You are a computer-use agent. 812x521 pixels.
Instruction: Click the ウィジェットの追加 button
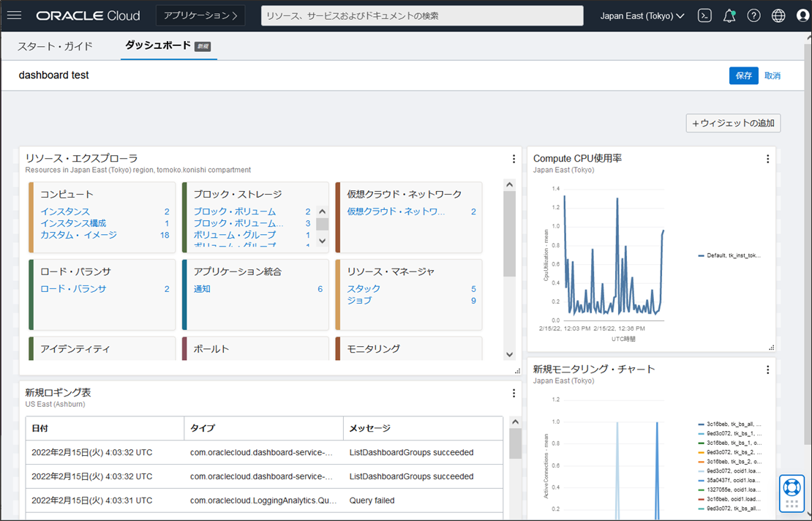(x=733, y=123)
